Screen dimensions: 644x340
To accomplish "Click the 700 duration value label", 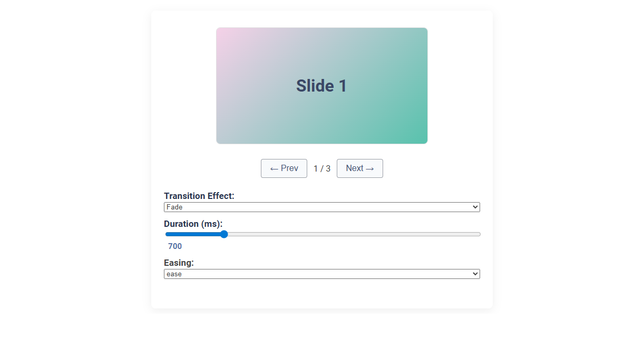I will point(174,246).
